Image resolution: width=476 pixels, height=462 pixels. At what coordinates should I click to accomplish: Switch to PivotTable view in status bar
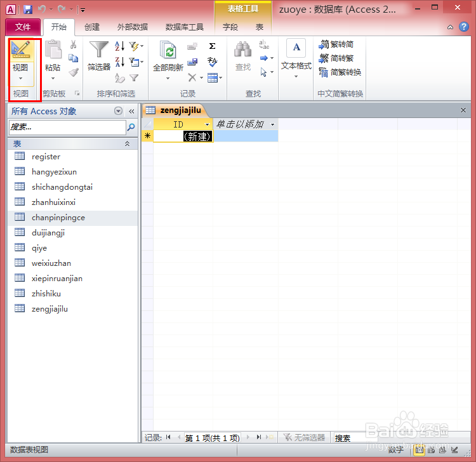pyautogui.click(x=431, y=450)
